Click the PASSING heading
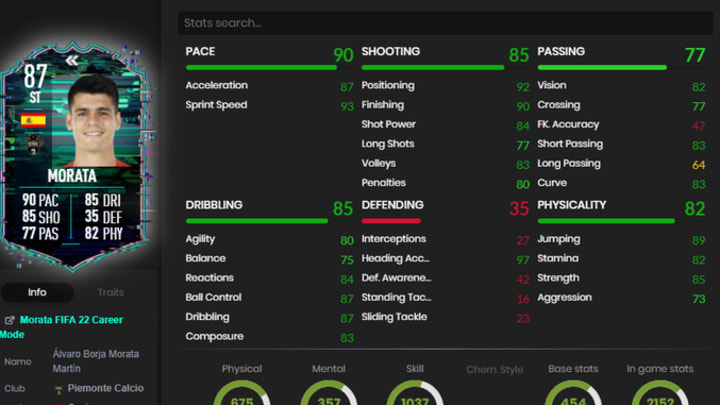Screen dimensions: 720x405 tap(561, 51)
